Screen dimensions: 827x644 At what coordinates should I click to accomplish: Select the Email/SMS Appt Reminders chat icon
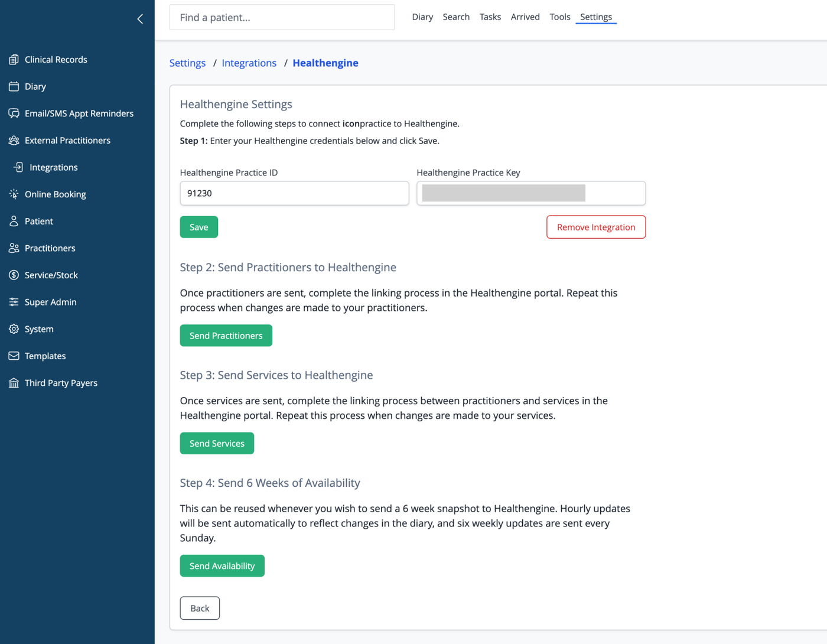(14, 113)
